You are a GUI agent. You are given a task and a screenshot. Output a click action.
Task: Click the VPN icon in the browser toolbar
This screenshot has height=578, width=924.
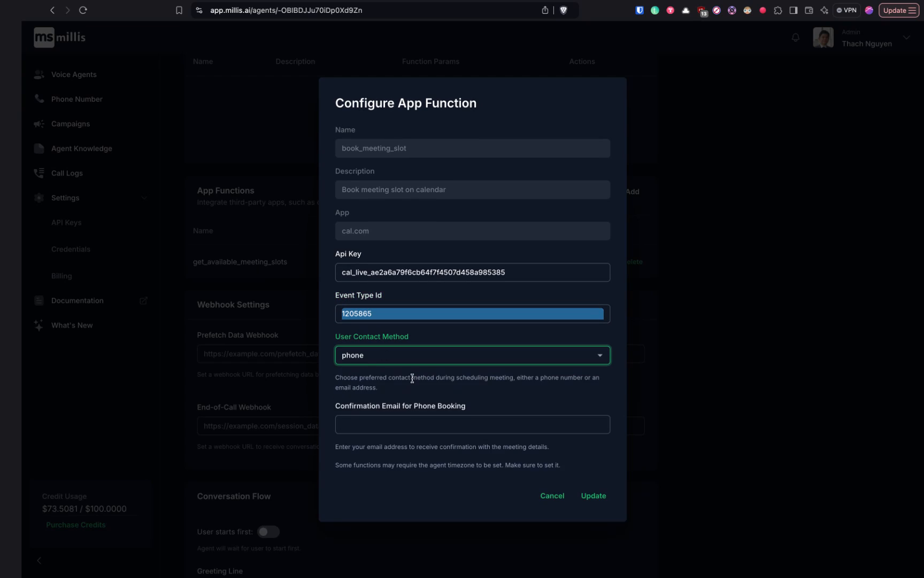(846, 10)
